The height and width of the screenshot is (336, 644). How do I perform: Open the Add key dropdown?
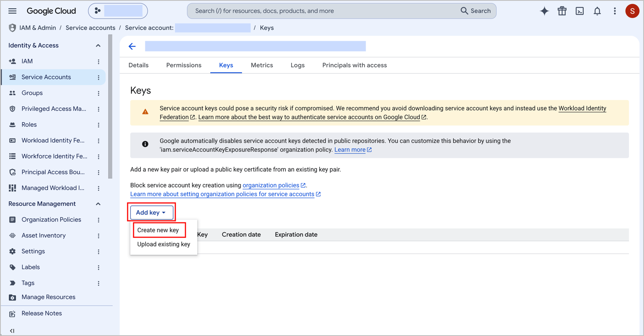[x=152, y=212]
